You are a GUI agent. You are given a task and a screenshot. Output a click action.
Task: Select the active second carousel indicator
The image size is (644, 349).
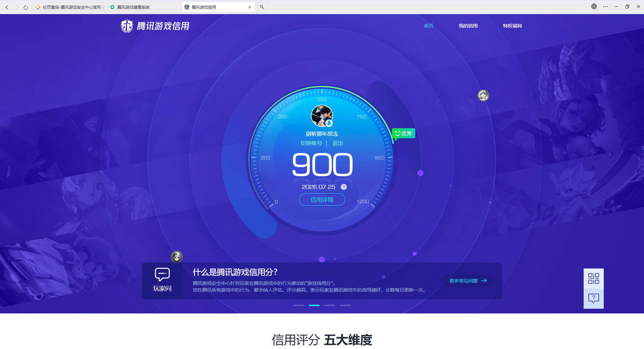(x=314, y=305)
